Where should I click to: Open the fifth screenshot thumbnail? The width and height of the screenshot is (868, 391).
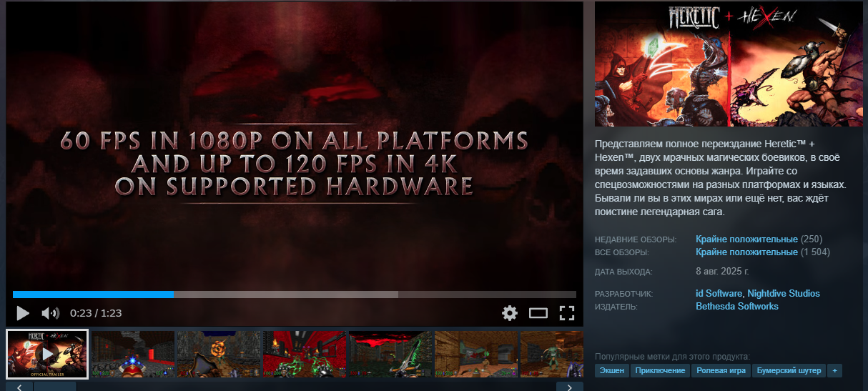click(390, 354)
